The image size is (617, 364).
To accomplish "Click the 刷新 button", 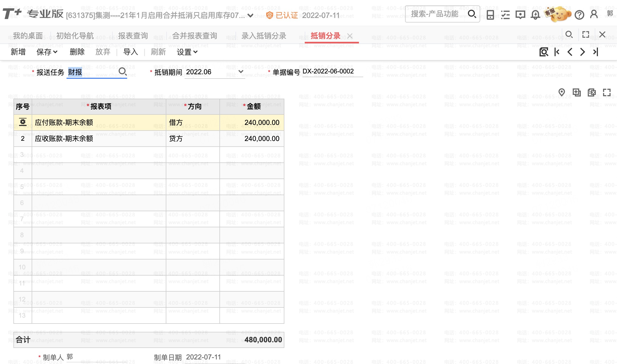I will pos(158,52).
